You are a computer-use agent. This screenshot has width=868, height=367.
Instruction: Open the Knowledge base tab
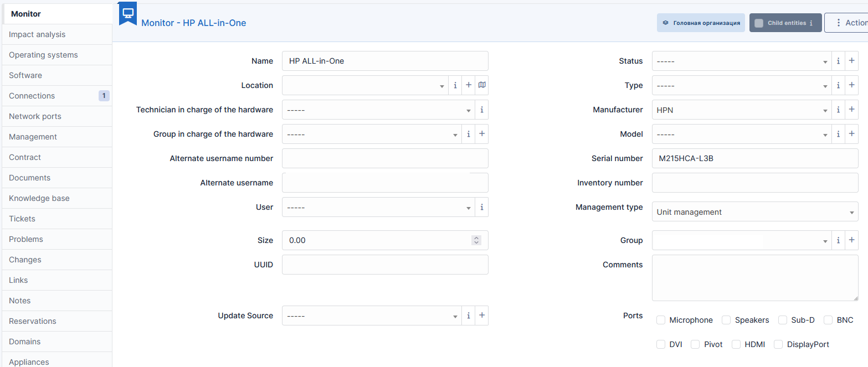pyautogui.click(x=57, y=198)
